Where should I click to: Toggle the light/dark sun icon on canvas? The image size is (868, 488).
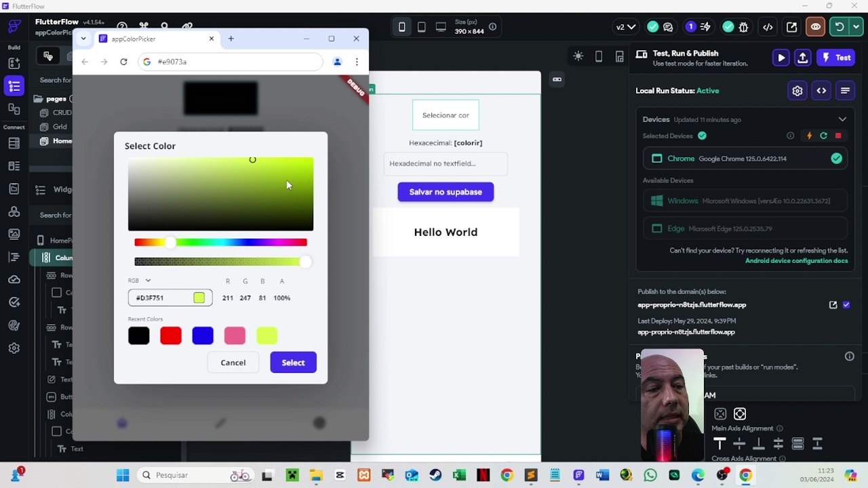[578, 56]
